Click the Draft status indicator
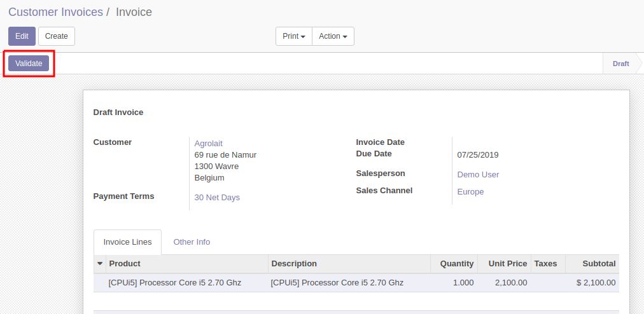 click(620, 64)
